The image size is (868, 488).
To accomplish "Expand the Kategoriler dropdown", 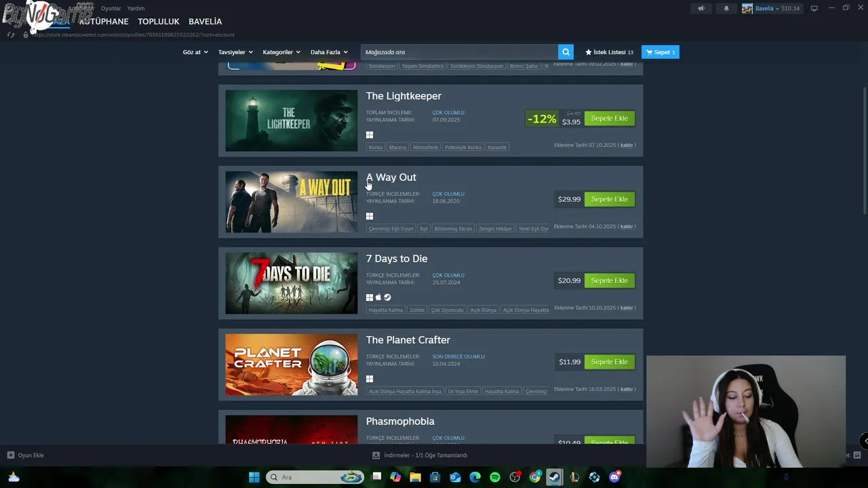I will [x=281, y=52].
